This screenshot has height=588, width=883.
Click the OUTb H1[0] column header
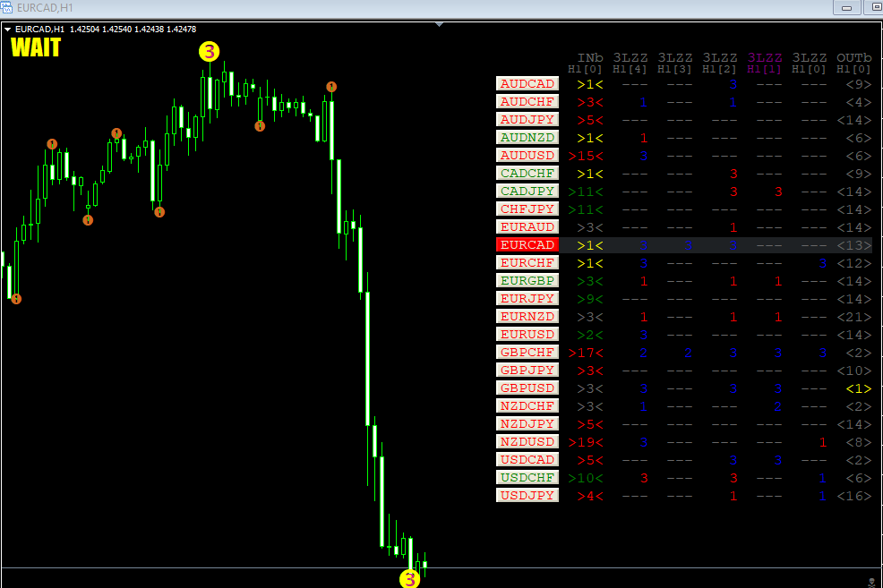pyautogui.click(x=853, y=63)
